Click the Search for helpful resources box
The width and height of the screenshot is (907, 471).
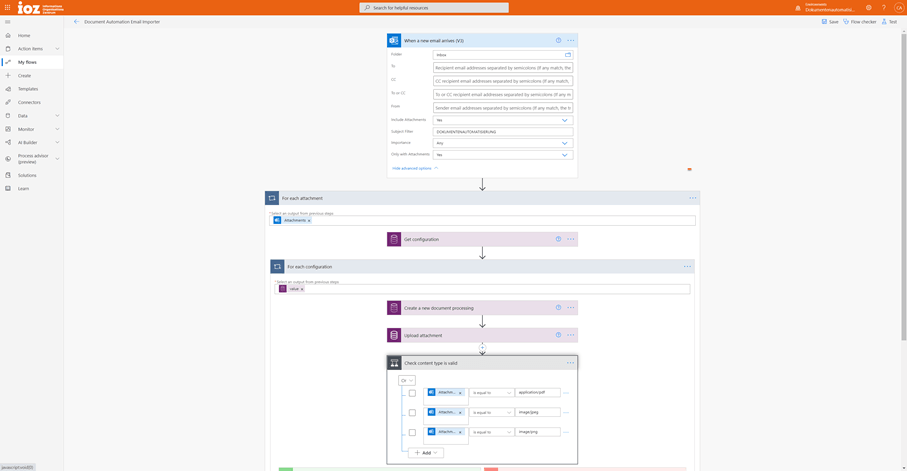click(x=434, y=8)
